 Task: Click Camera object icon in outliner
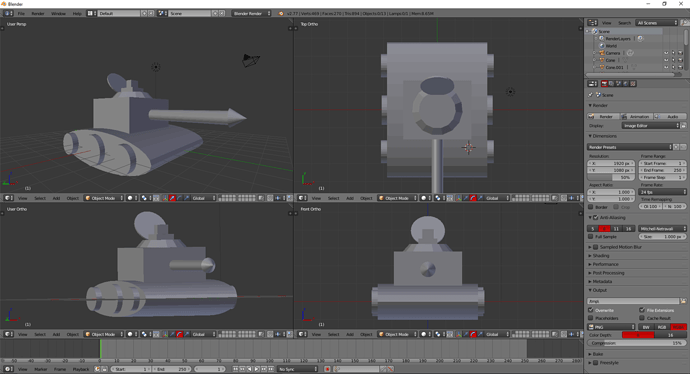point(602,53)
